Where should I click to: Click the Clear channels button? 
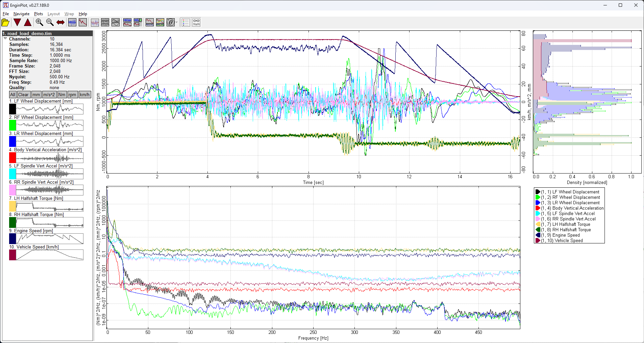24,95
